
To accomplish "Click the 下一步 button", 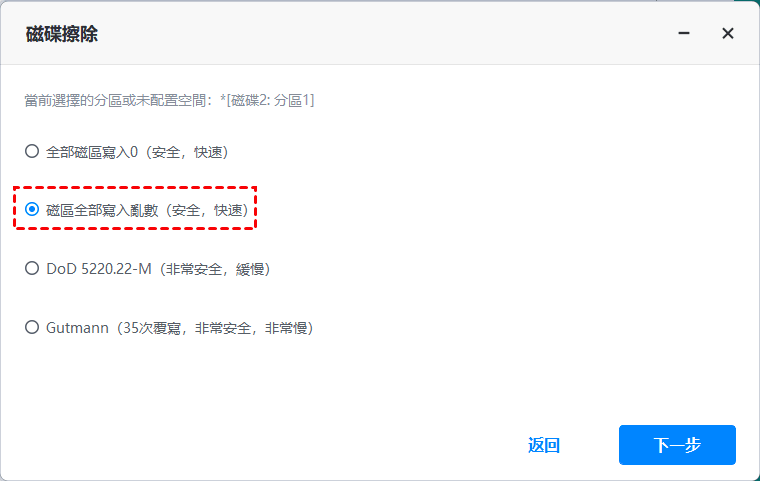I will 677,445.
